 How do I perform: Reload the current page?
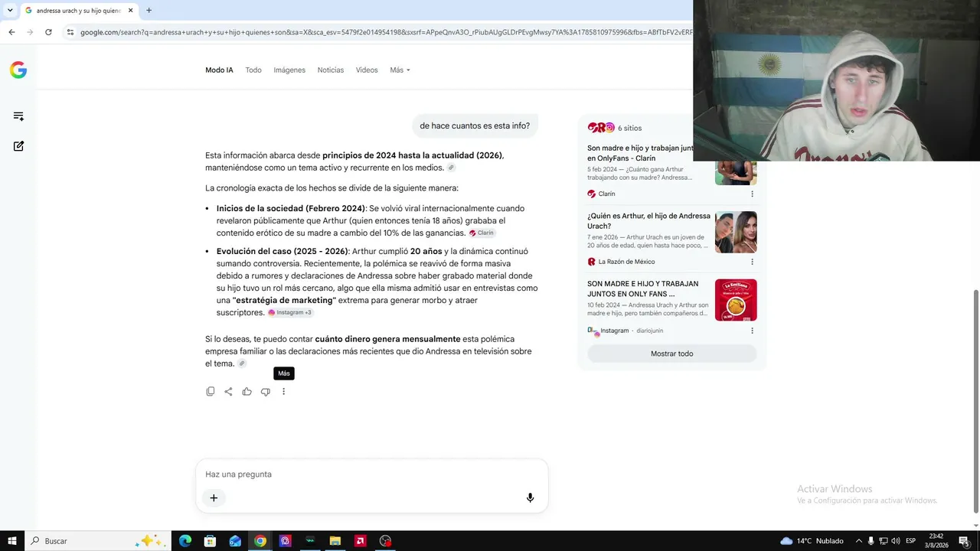48,32
